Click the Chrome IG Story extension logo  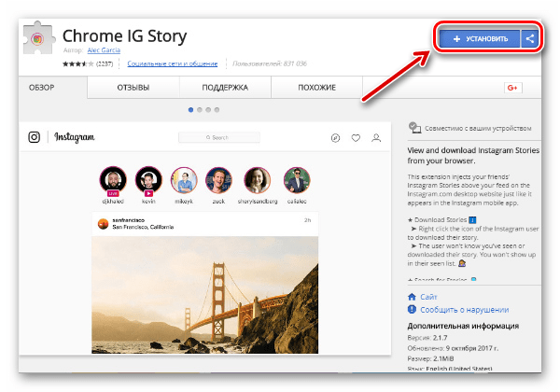(x=39, y=40)
